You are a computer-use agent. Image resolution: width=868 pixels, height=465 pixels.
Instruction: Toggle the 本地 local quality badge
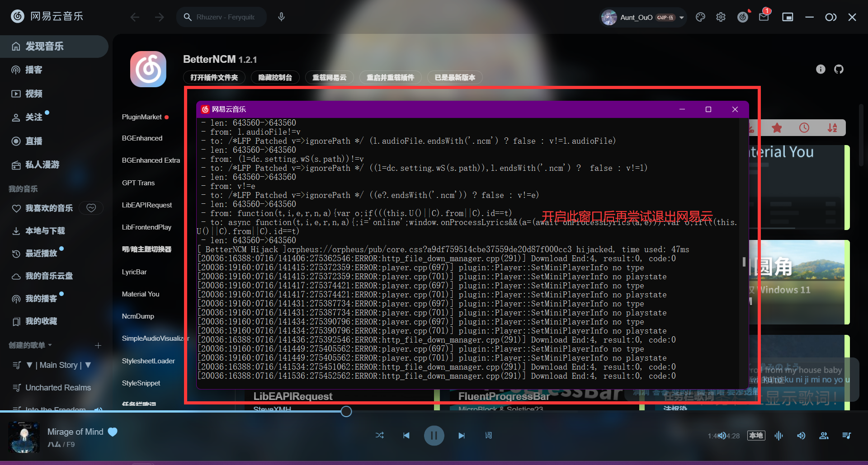point(756,436)
